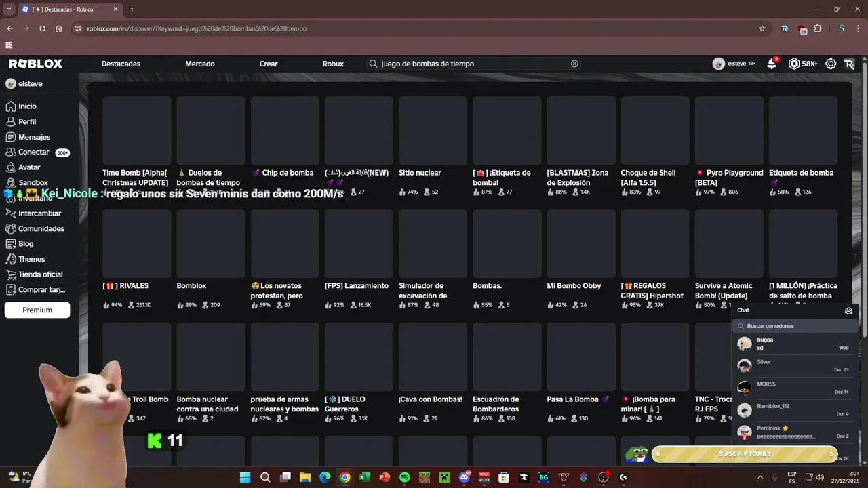Viewport: 868px width, 488px height.
Task: Open the RIVALES game thumbnail
Action: 137,243
